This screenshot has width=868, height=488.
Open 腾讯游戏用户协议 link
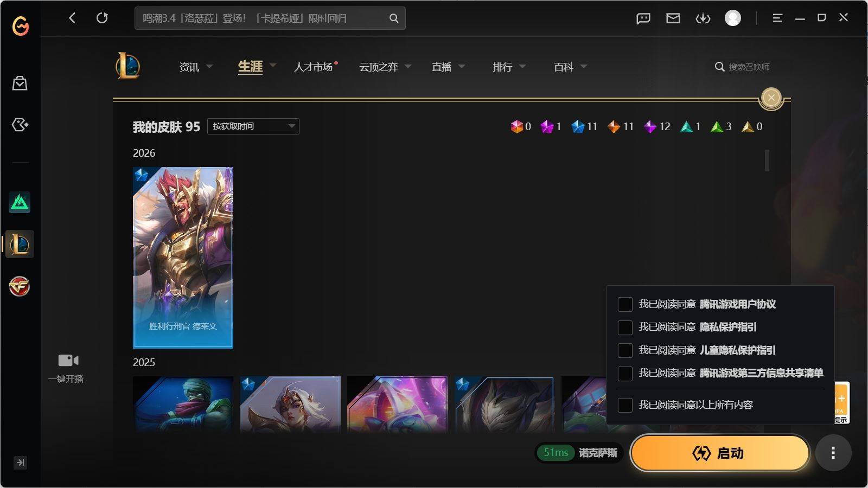[738, 304]
